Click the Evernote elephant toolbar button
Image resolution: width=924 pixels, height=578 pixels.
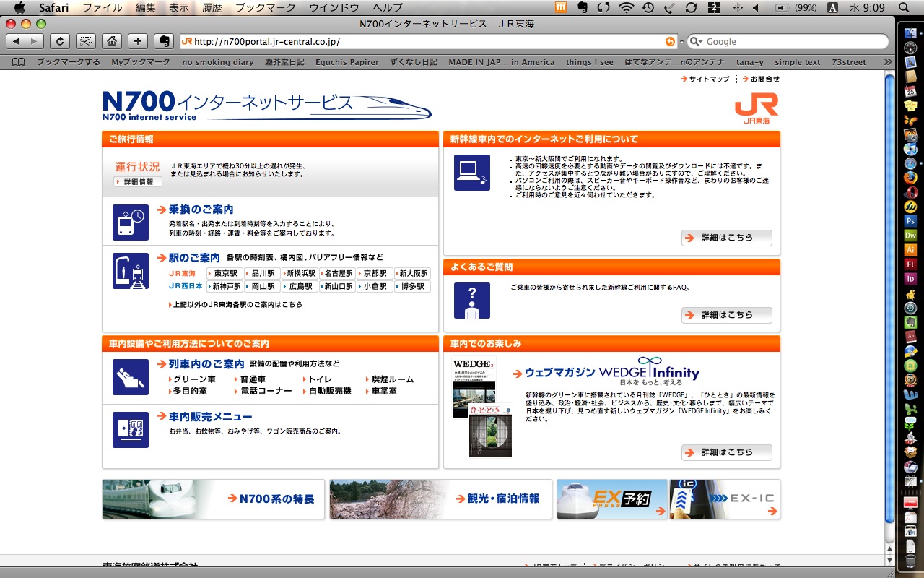click(164, 41)
